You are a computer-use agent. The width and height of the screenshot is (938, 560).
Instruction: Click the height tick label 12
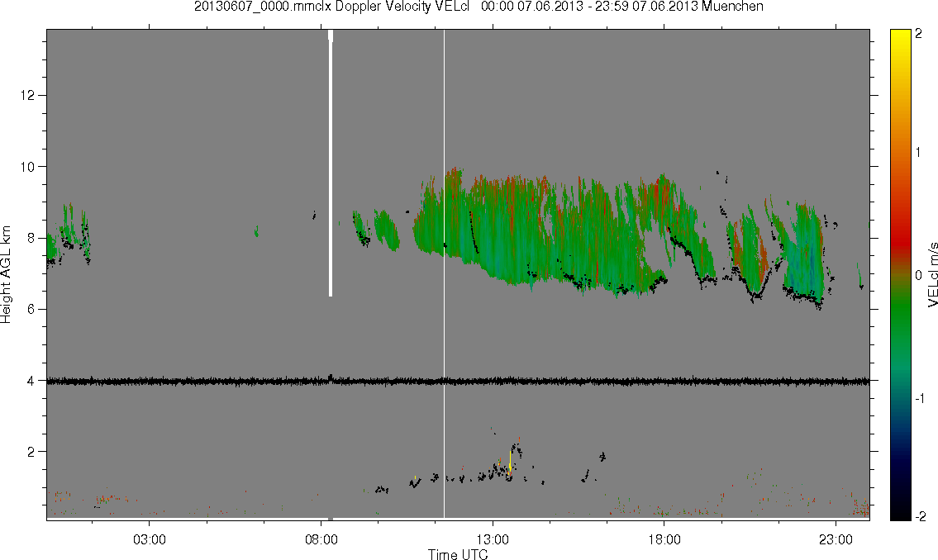coord(27,95)
